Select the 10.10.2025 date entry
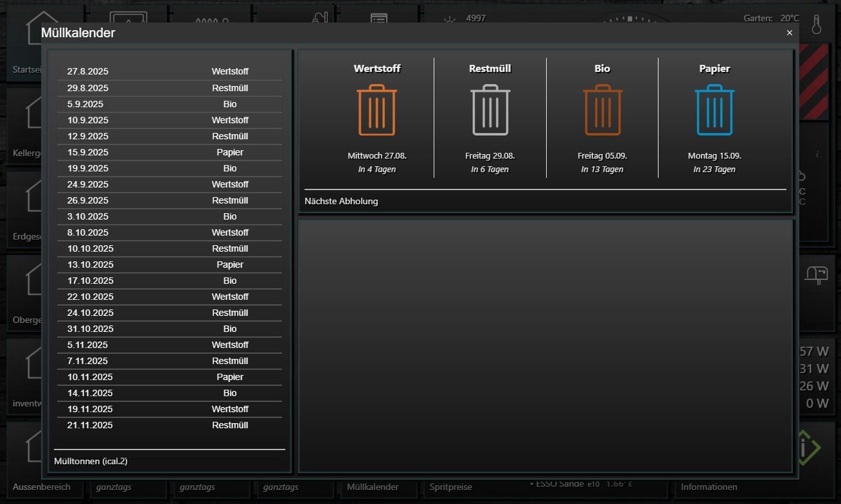841x504 pixels. pos(91,248)
